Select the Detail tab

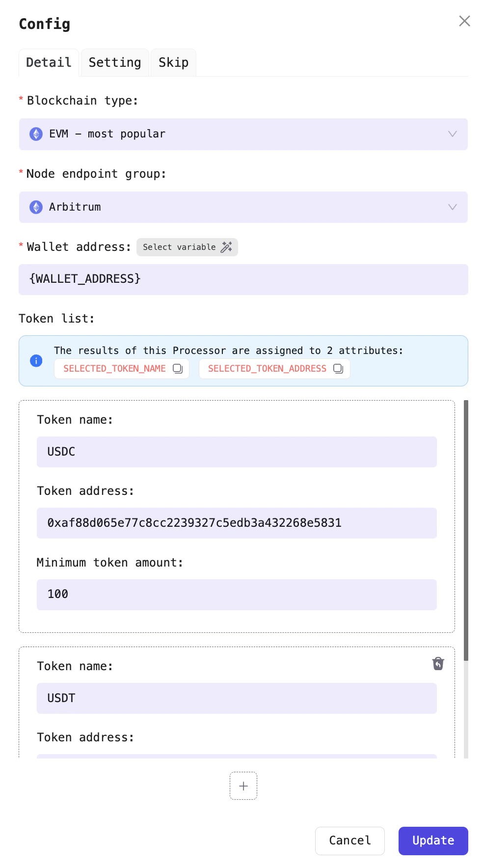[x=48, y=62]
